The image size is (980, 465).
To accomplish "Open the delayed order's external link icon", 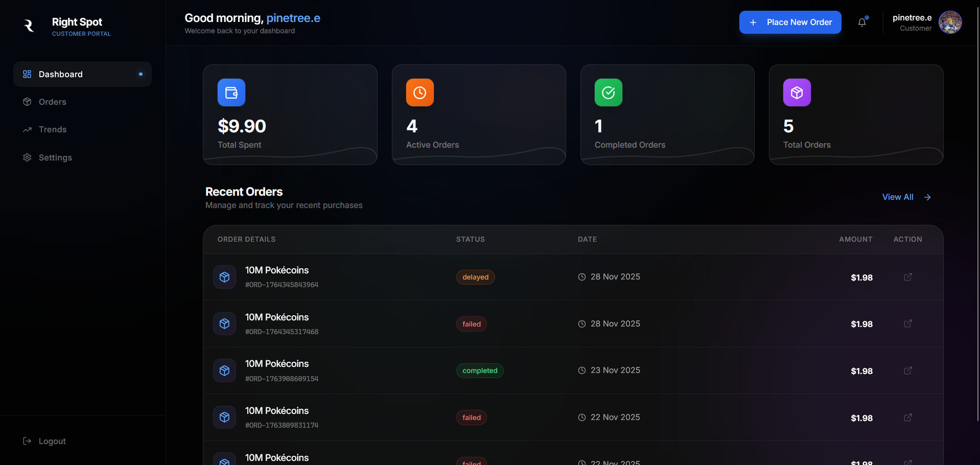I will pyautogui.click(x=908, y=277).
